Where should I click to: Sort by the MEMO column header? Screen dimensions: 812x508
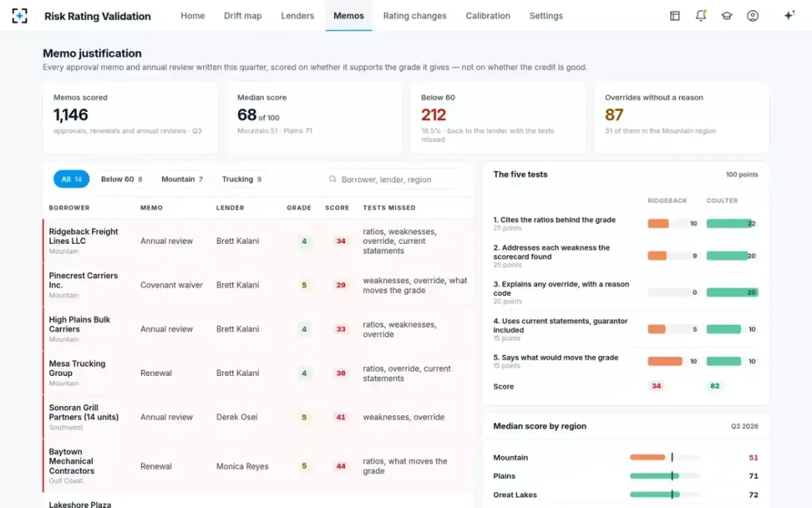click(x=151, y=208)
